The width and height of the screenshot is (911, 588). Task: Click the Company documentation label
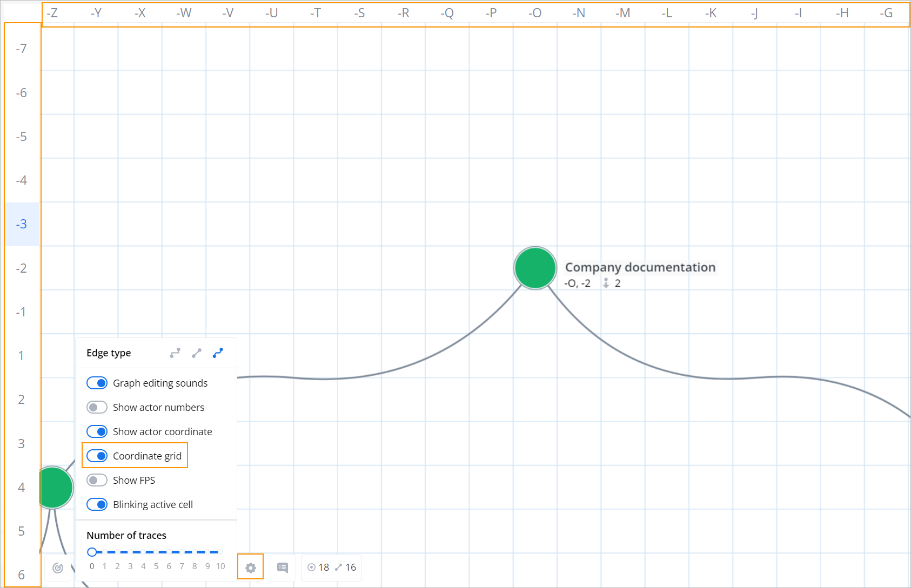(x=640, y=267)
